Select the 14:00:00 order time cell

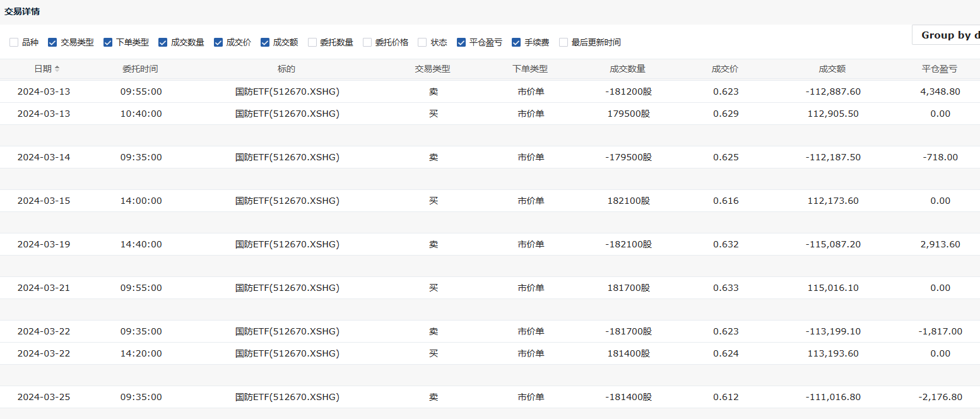141,201
